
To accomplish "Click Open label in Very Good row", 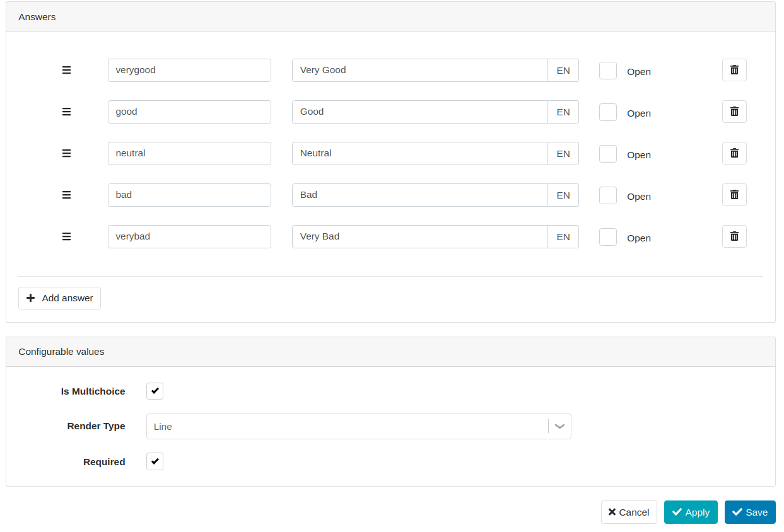I will click(639, 72).
